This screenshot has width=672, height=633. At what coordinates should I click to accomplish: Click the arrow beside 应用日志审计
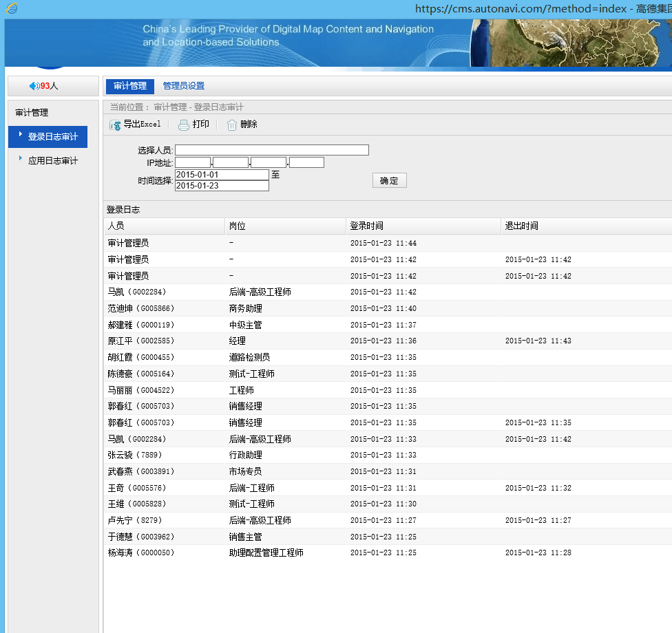[20, 158]
